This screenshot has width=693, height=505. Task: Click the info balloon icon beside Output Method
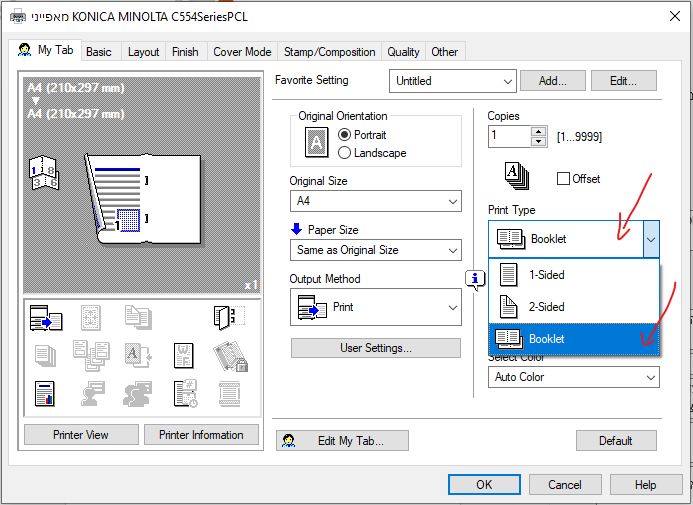(475, 280)
